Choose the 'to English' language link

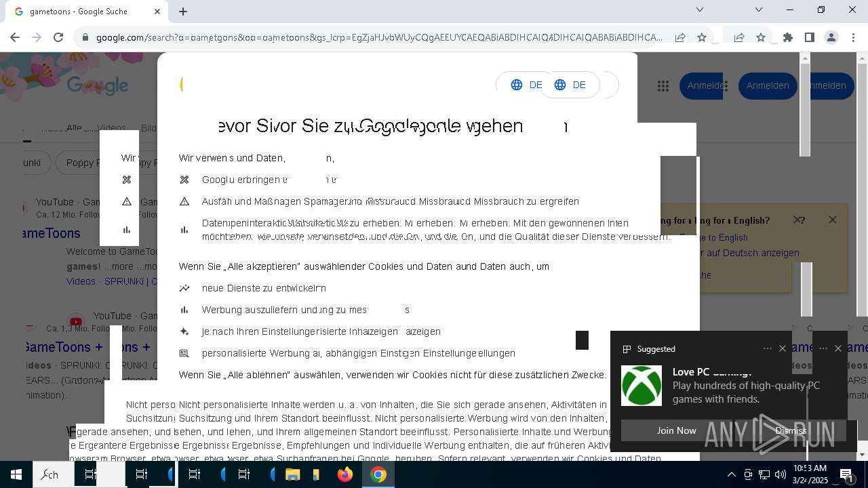[724, 237]
